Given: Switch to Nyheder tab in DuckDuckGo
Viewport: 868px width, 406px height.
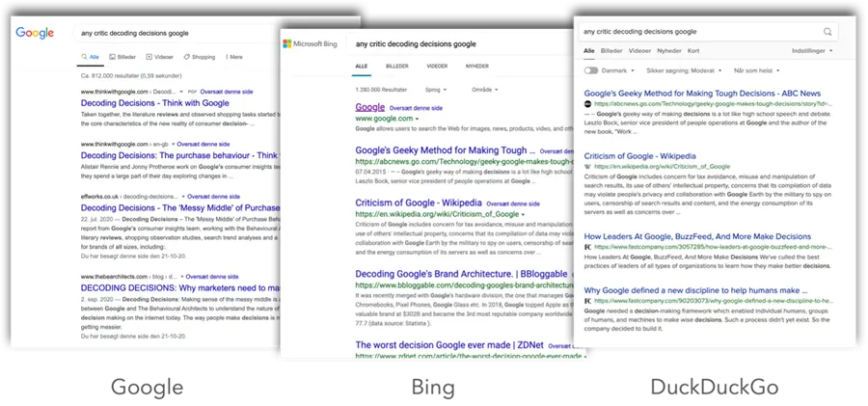Looking at the screenshot, I should pyautogui.click(x=669, y=51).
